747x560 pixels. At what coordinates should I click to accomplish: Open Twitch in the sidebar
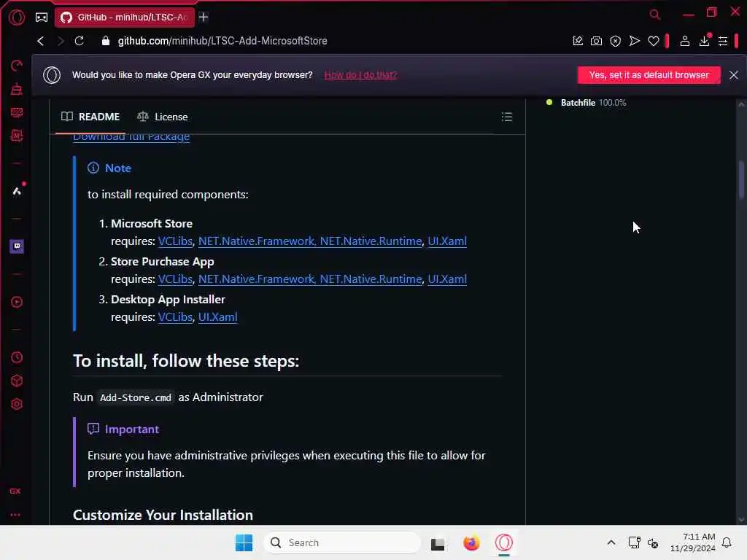17,246
